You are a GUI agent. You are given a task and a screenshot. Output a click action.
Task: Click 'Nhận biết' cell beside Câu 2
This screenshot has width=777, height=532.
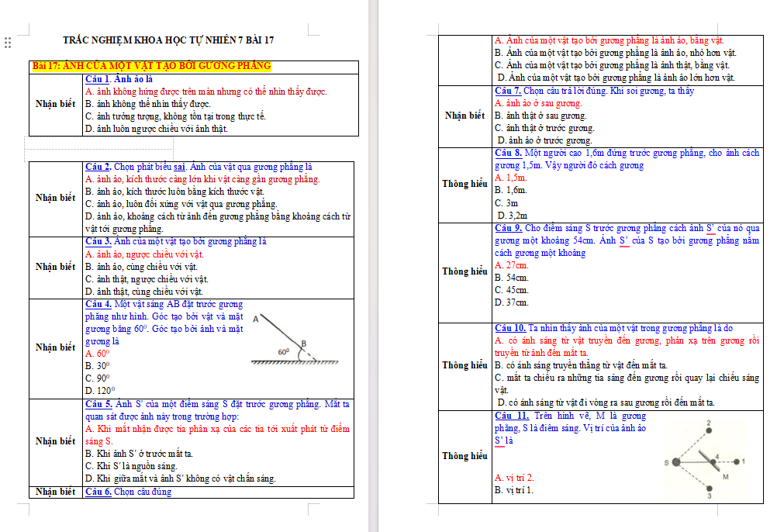56,198
